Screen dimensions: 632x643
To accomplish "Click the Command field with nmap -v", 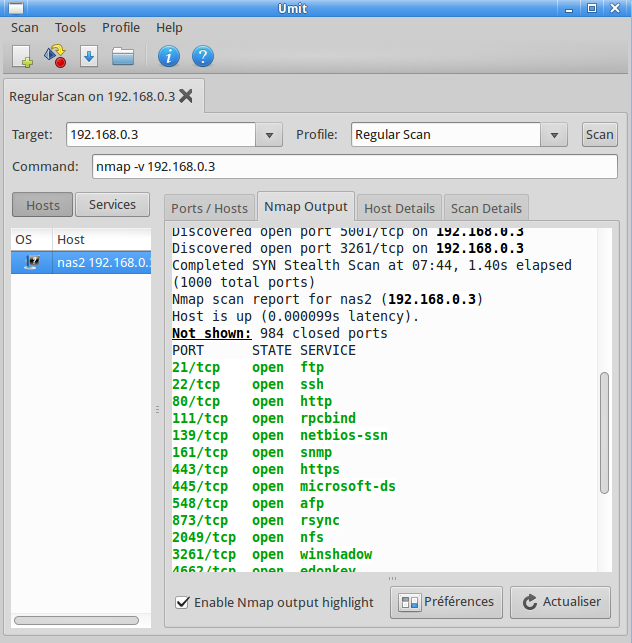I will pyautogui.click(x=355, y=166).
